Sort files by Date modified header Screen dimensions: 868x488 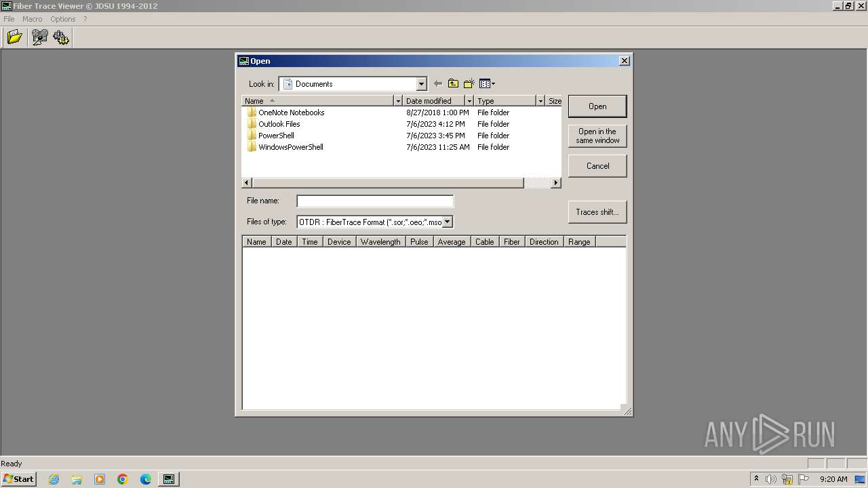click(x=433, y=101)
